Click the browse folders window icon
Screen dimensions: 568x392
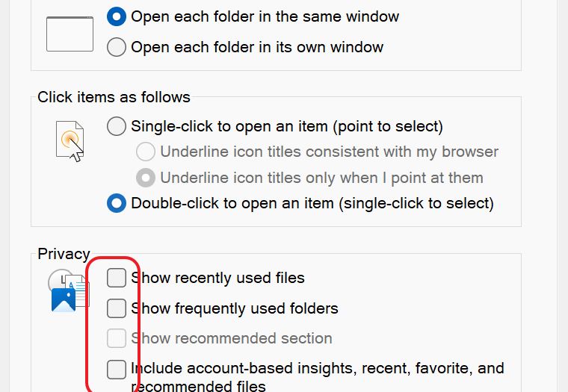coord(70,34)
